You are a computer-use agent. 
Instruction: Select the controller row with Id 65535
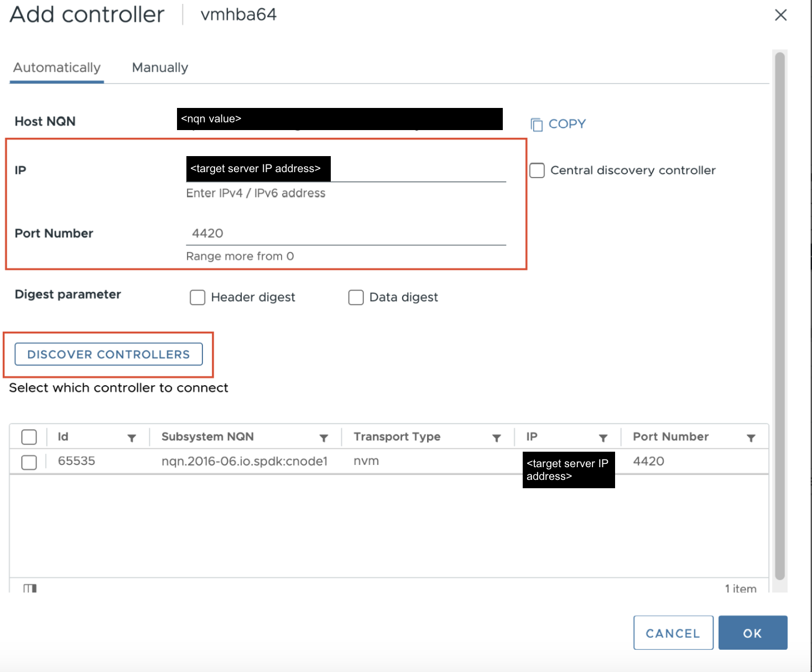[29, 462]
